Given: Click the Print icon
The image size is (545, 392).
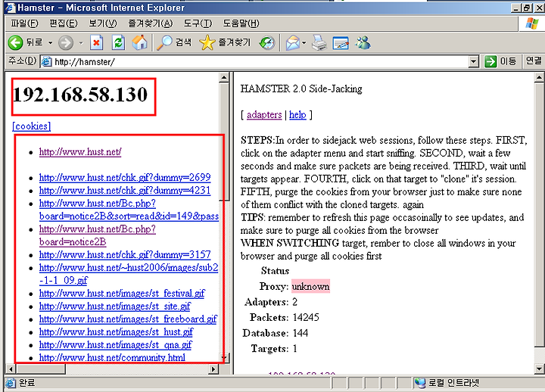Looking at the screenshot, I should (x=319, y=42).
